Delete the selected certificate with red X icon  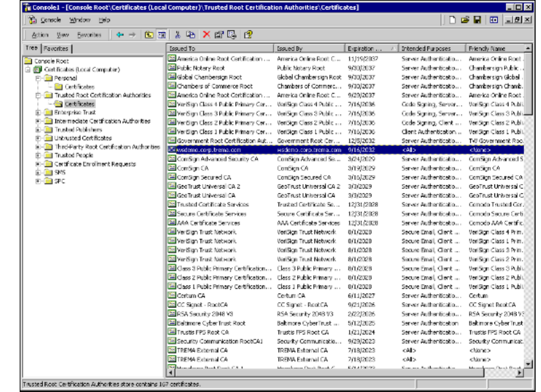tap(206, 35)
